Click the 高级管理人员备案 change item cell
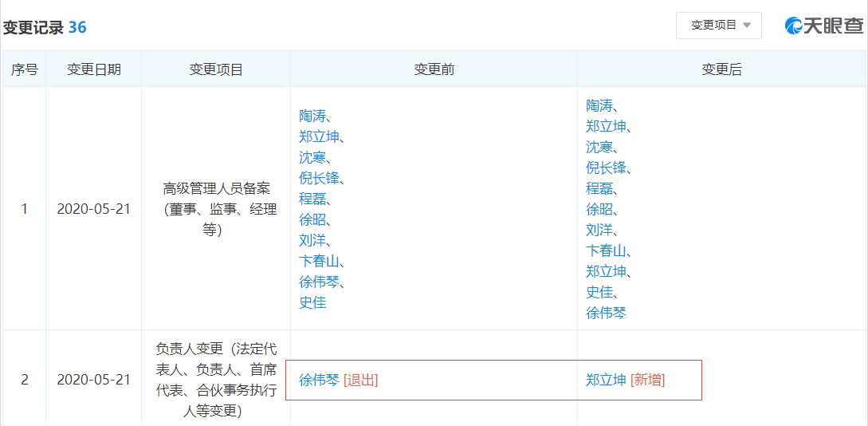 (x=216, y=209)
